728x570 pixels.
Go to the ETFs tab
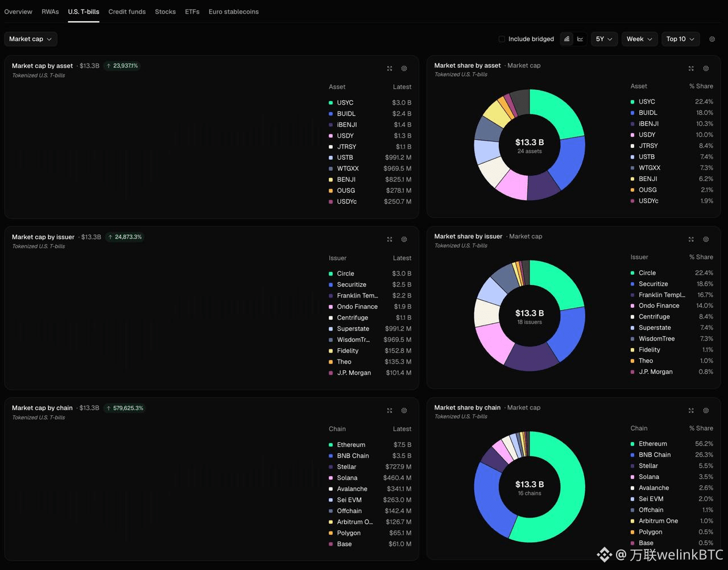192,11
